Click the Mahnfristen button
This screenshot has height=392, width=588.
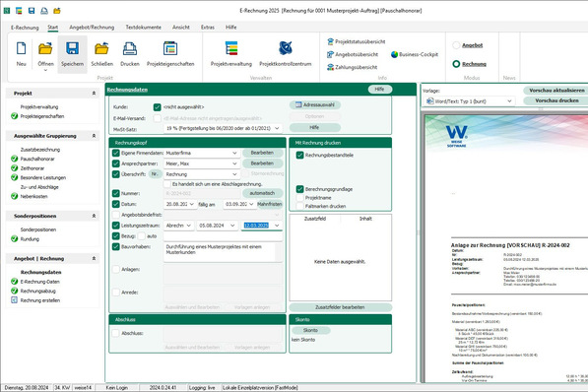coord(270,204)
